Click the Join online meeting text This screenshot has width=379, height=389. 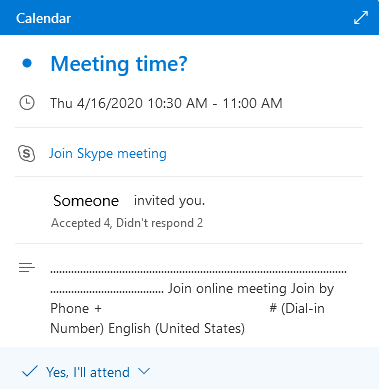[x=228, y=288]
